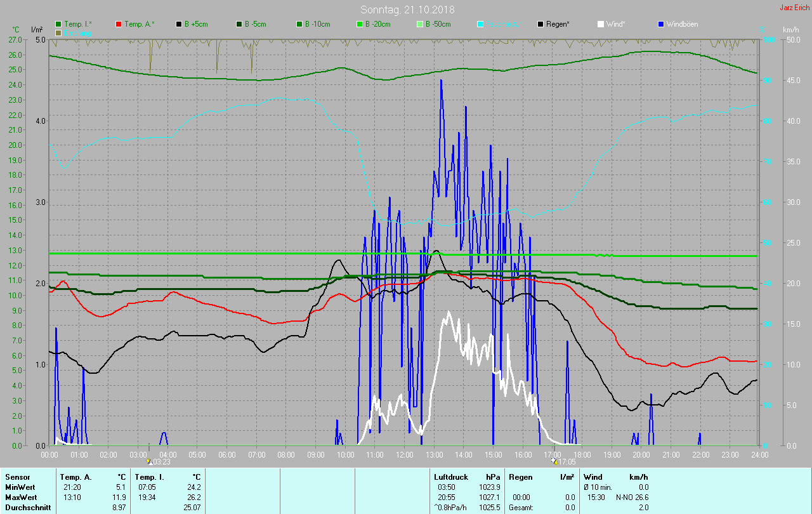Click the sunset marker at 17:05

(555, 461)
